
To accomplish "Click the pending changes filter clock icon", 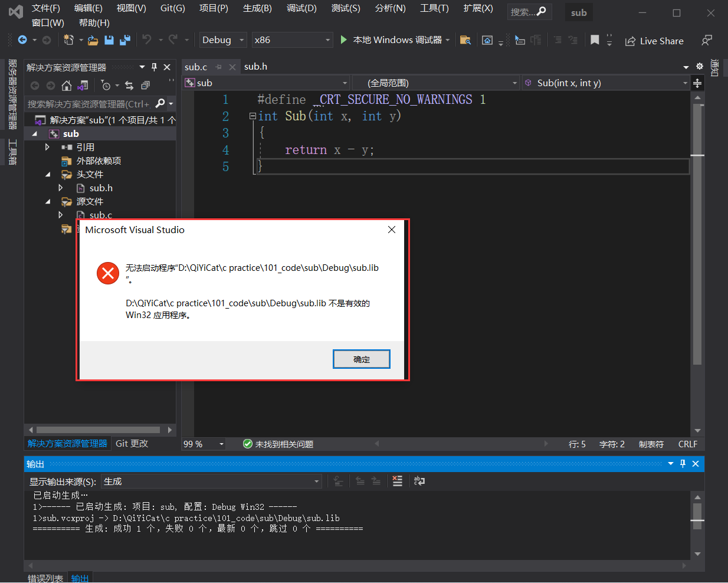I will point(106,86).
